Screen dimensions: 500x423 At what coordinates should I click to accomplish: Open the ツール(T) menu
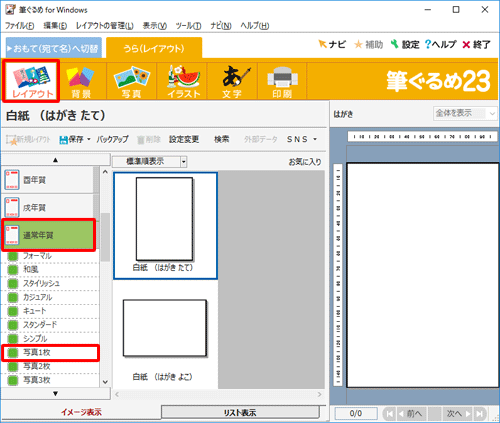(x=188, y=26)
